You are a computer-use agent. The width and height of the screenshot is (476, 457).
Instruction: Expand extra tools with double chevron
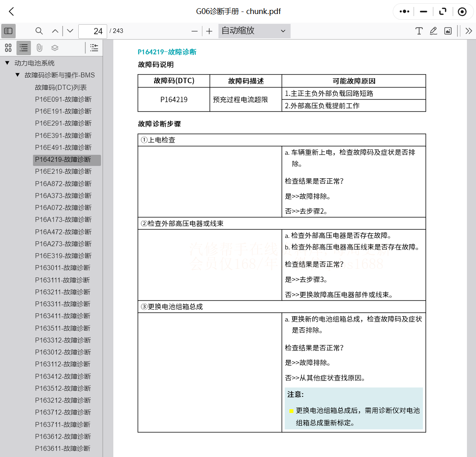pos(469,31)
